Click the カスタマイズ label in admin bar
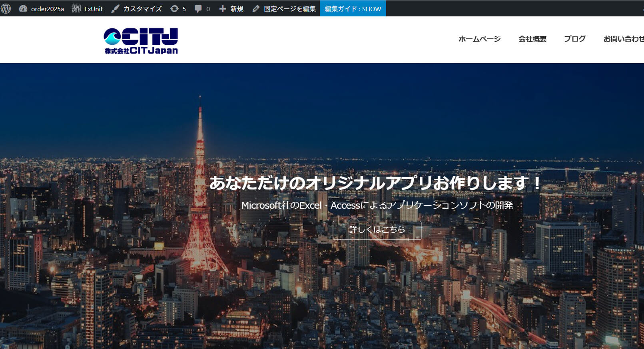 (x=142, y=8)
